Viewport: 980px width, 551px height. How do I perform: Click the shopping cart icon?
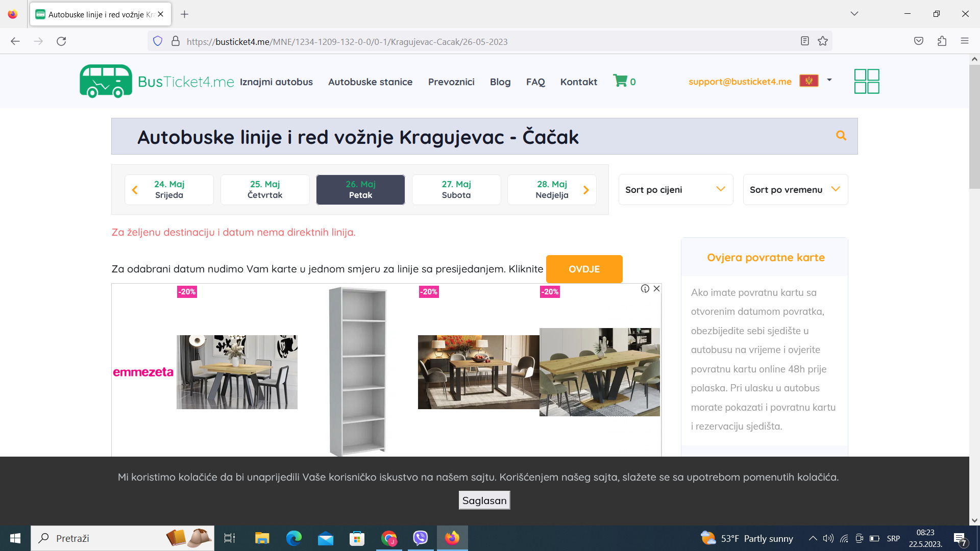coord(620,81)
